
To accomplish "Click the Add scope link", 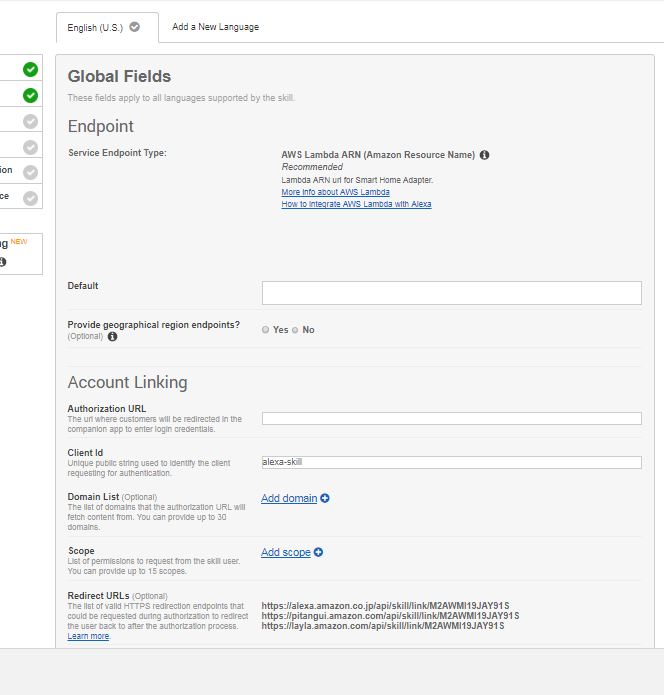I will click(x=285, y=552).
